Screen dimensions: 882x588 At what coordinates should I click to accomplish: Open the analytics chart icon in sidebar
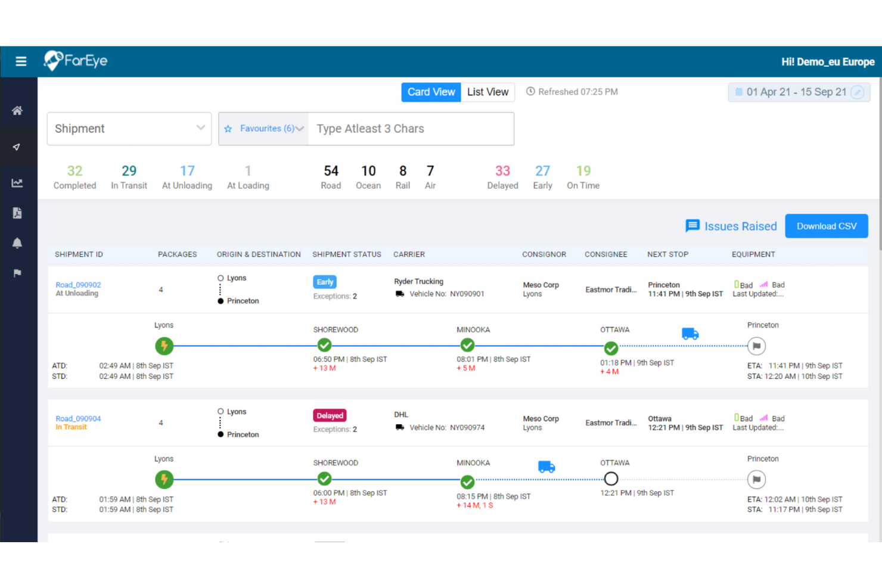coord(17,183)
